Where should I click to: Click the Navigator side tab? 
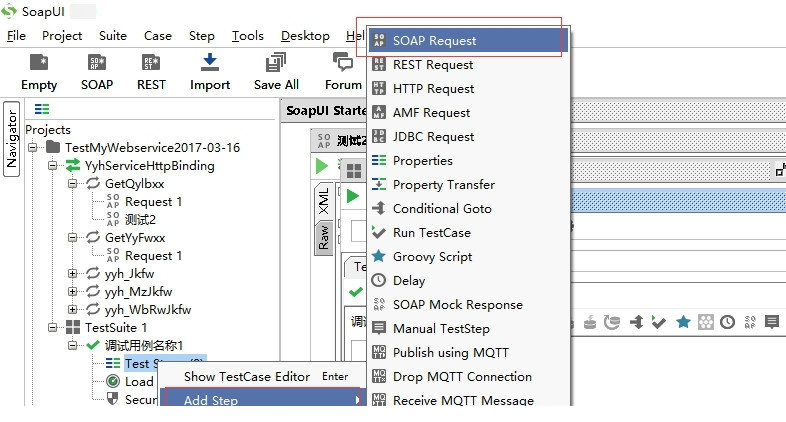tap(12, 139)
